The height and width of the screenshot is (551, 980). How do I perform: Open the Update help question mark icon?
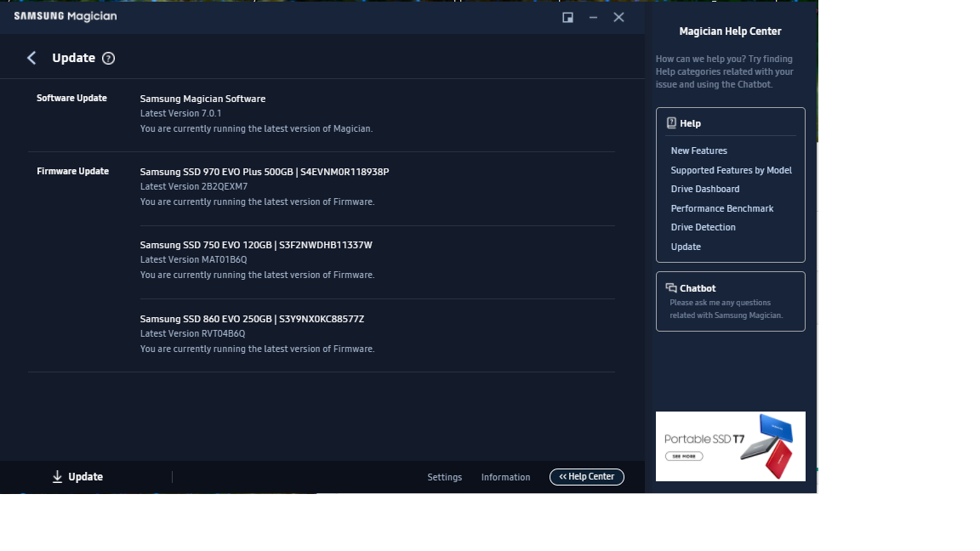(x=108, y=58)
